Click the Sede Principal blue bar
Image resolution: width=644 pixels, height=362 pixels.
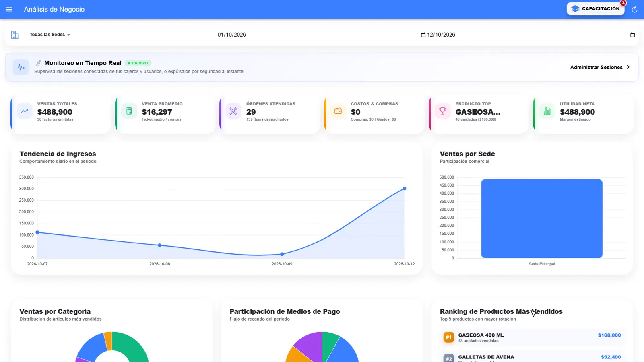pyautogui.click(x=542, y=218)
